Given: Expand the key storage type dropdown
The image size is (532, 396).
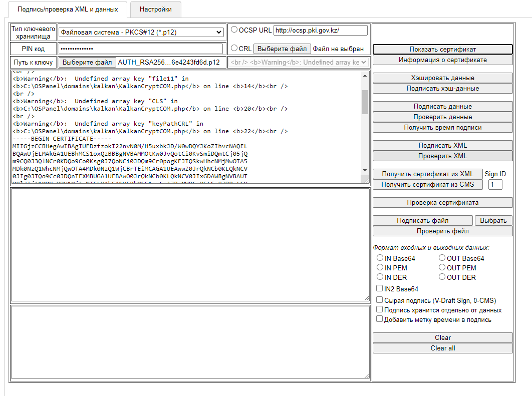Looking at the screenshot, I should click(141, 33).
